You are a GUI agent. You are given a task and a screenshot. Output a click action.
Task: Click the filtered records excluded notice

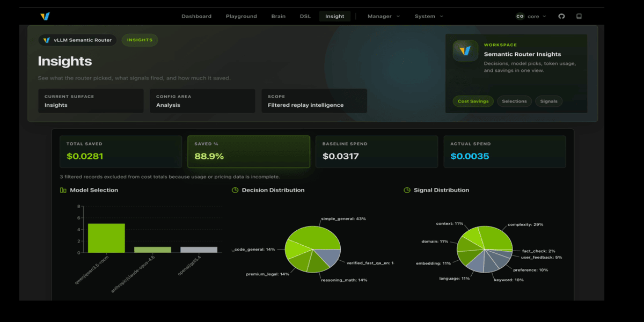click(170, 177)
